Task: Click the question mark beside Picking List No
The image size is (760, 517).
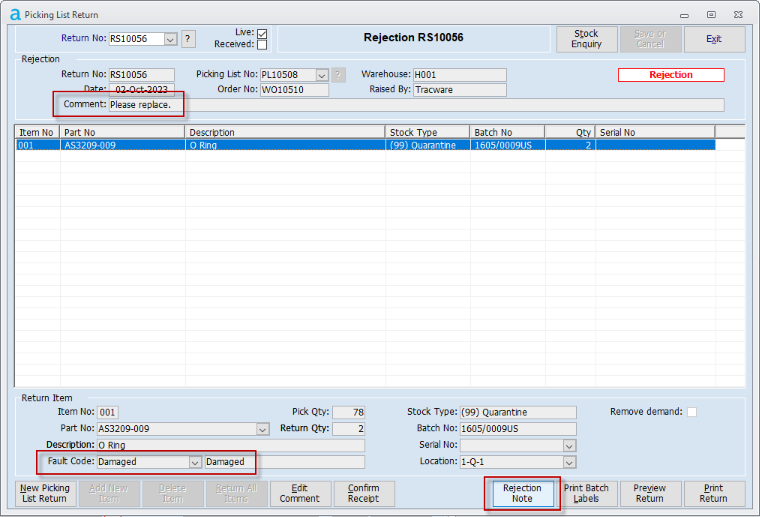Action: (338, 75)
